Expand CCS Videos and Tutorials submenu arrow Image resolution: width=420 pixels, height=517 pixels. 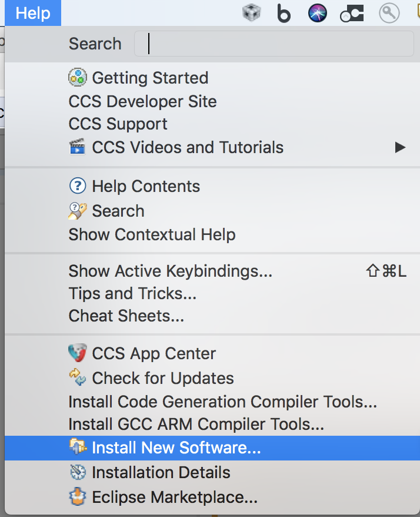click(x=400, y=147)
